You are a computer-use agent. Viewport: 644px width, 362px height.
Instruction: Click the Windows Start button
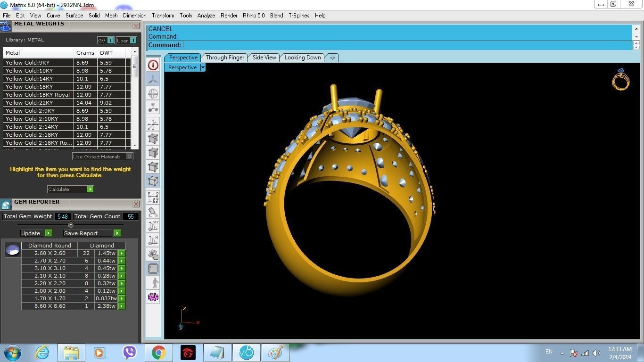12,353
